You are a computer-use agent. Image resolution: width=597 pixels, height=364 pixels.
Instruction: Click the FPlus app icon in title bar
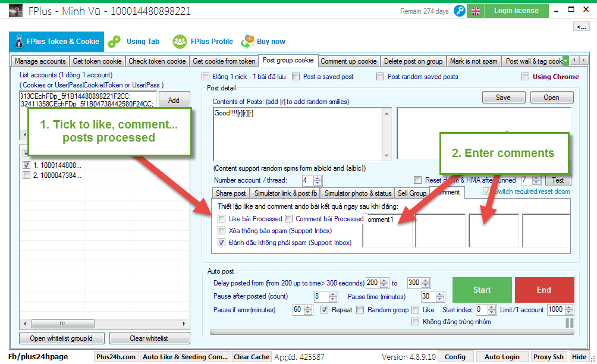click(15, 11)
